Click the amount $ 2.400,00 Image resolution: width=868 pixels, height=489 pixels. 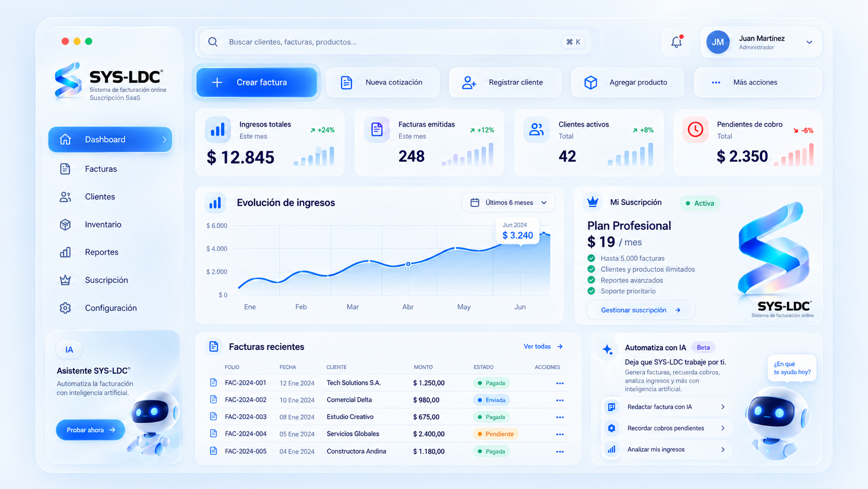[x=429, y=434]
